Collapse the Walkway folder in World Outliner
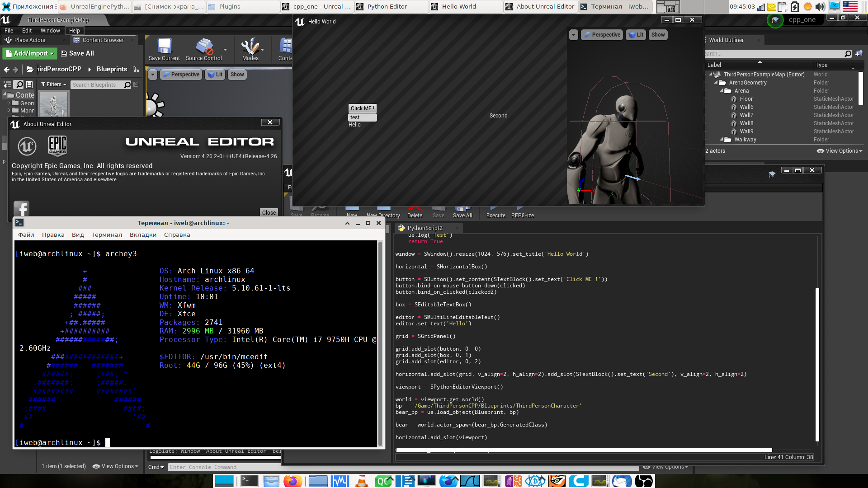 tap(722, 140)
